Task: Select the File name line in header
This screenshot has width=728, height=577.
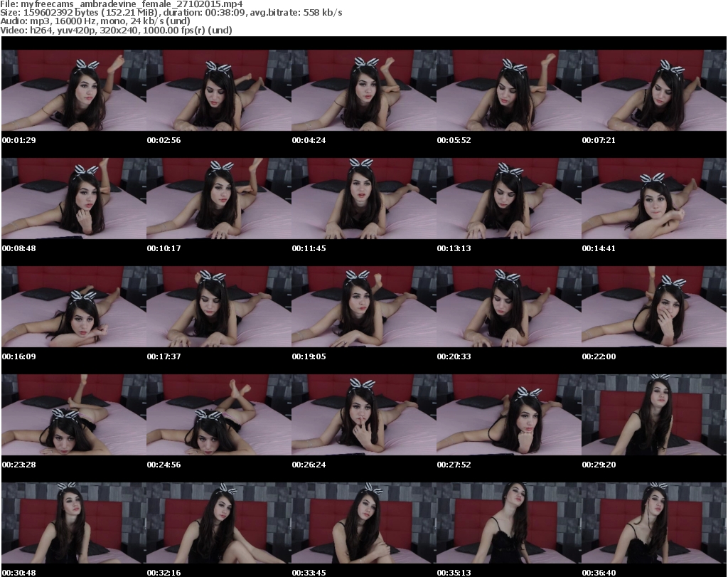Action: (x=121, y=4)
